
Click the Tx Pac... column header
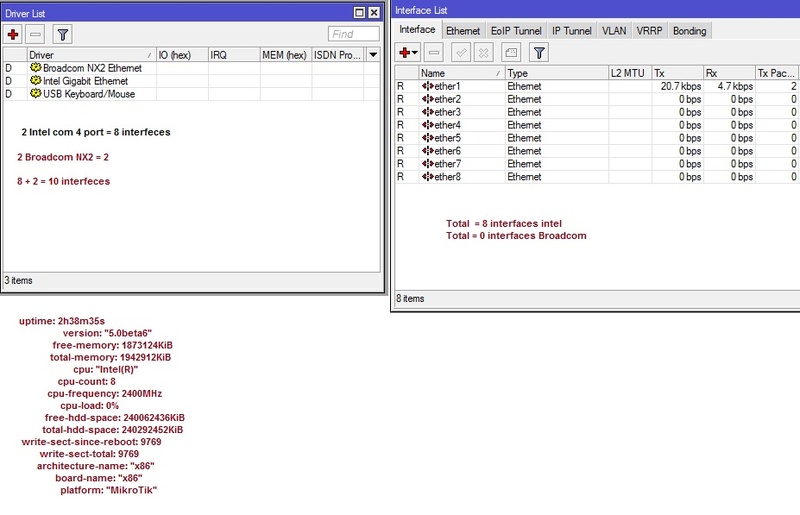[x=777, y=73]
